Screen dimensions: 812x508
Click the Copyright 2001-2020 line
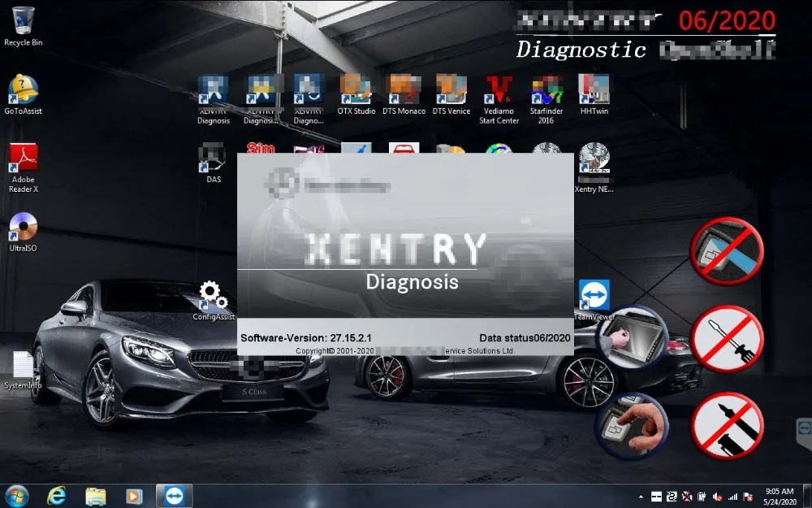(x=405, y=350)
